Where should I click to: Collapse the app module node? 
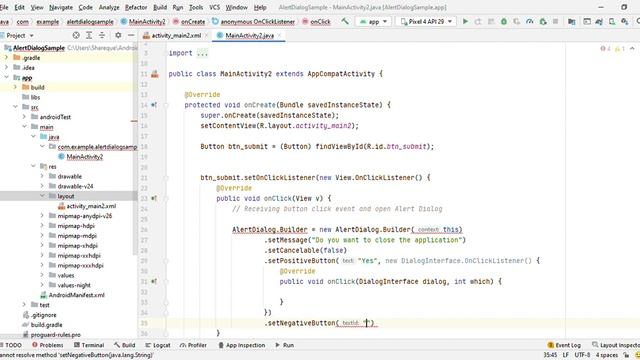tap(7, 77)
